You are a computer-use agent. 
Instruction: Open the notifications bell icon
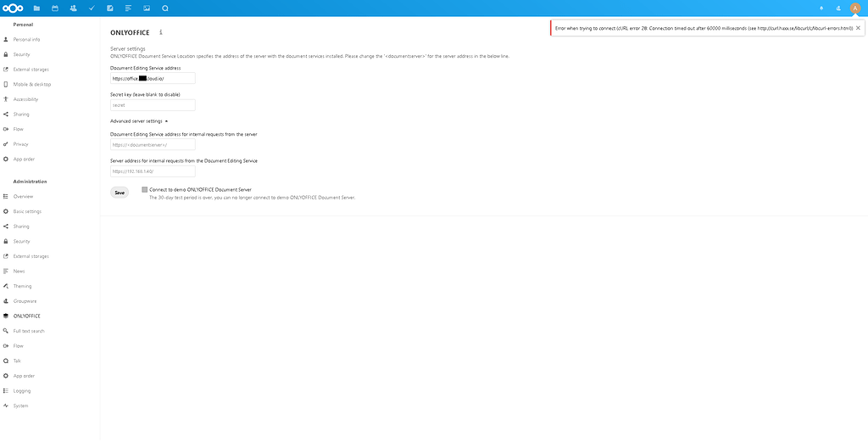pos(821,8)
